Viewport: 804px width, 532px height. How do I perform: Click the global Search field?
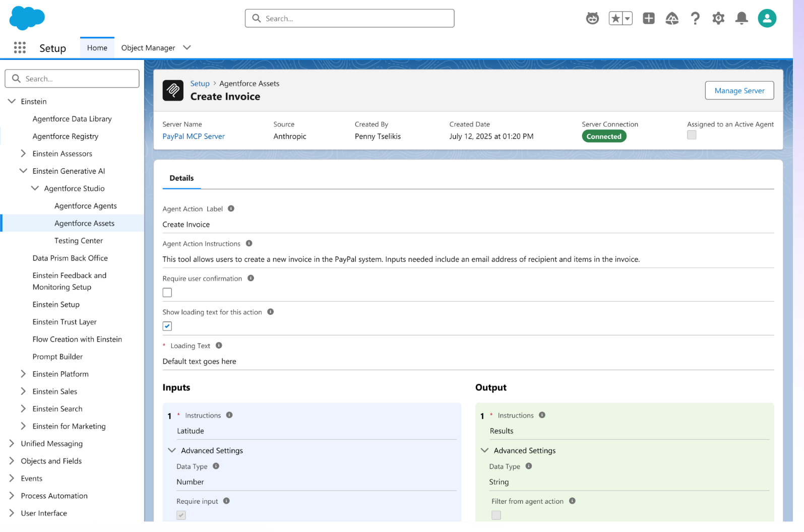(349, 19)
